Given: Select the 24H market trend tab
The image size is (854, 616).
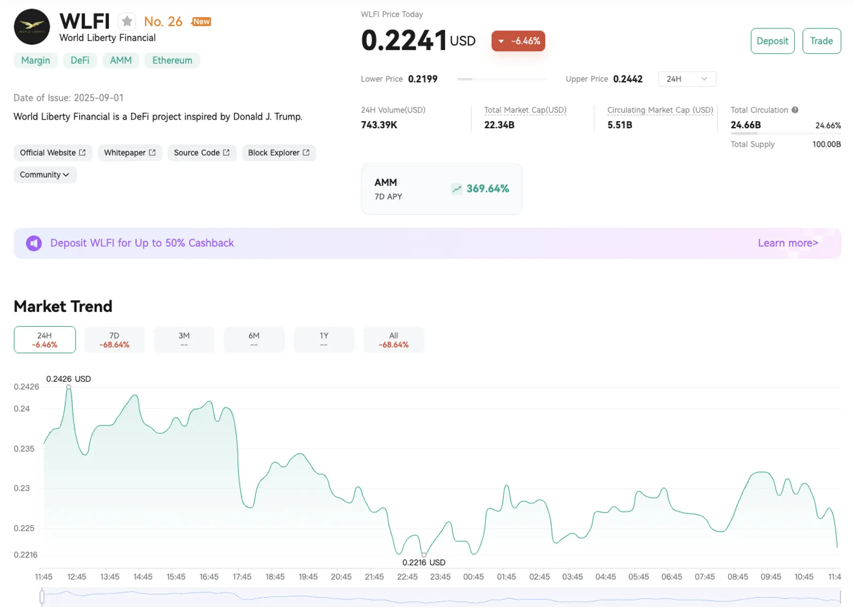Looking at the screenshot, I should point(45,340).
